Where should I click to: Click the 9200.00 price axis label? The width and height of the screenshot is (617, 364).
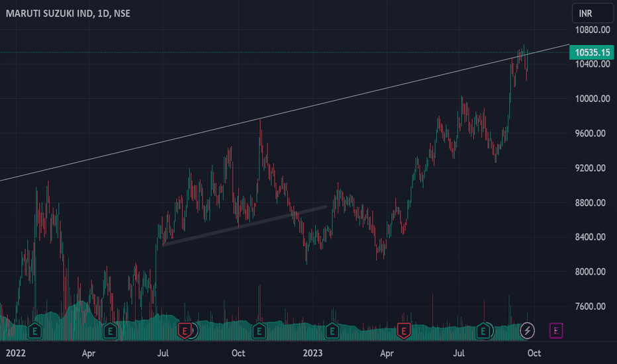point(590,168)
